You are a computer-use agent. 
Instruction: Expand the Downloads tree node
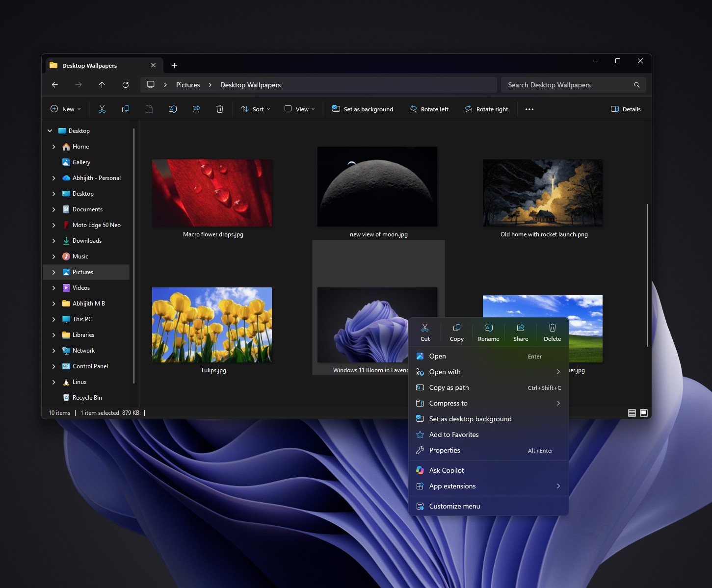click(x=53, y=241)
